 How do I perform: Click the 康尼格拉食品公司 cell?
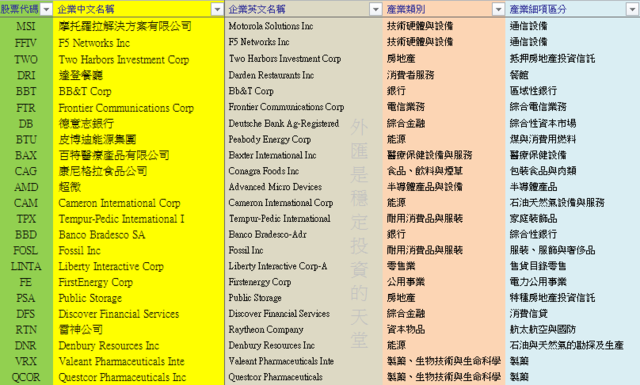(x=139, y=171)
